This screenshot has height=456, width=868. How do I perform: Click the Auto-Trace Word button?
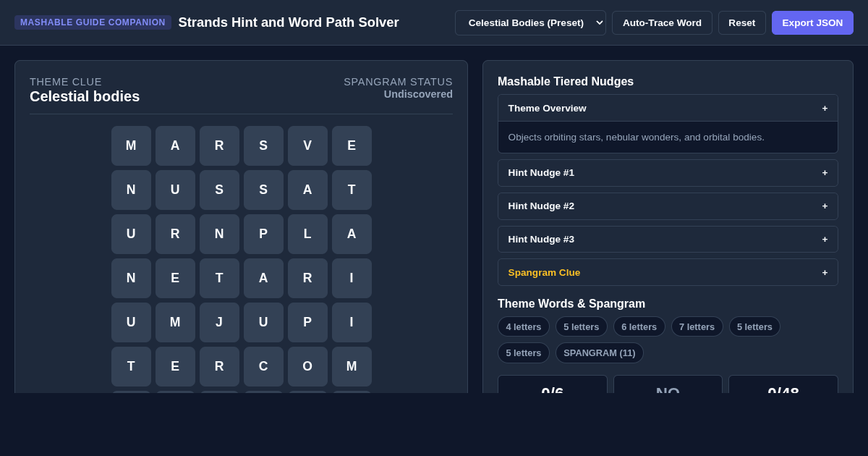pos(662,22)
